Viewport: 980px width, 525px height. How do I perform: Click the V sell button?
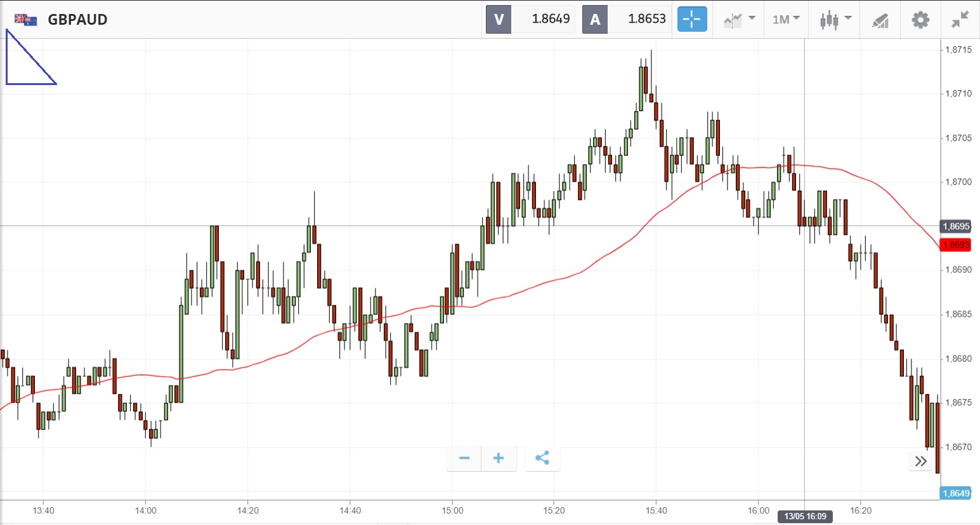click(499, 19)
